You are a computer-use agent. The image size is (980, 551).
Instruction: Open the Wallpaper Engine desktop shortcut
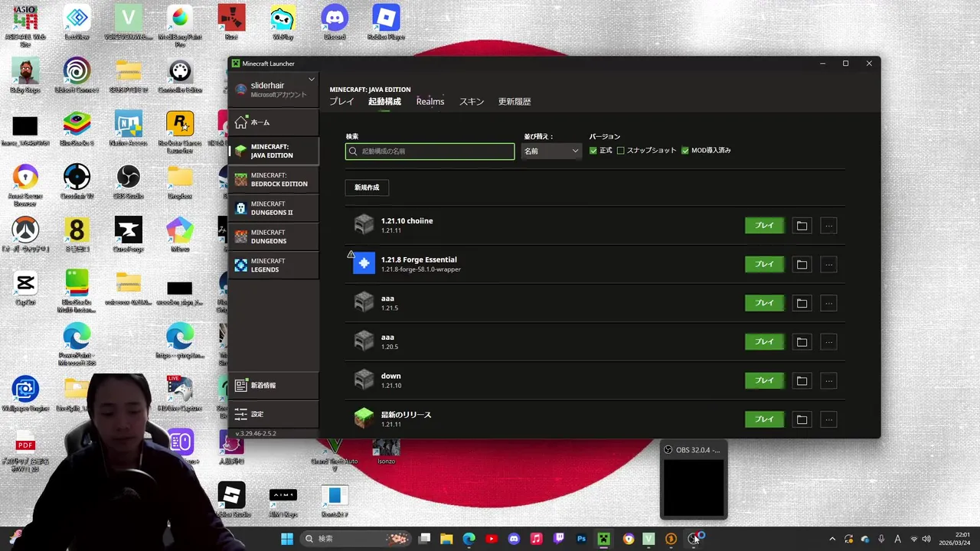coord(25,393)
